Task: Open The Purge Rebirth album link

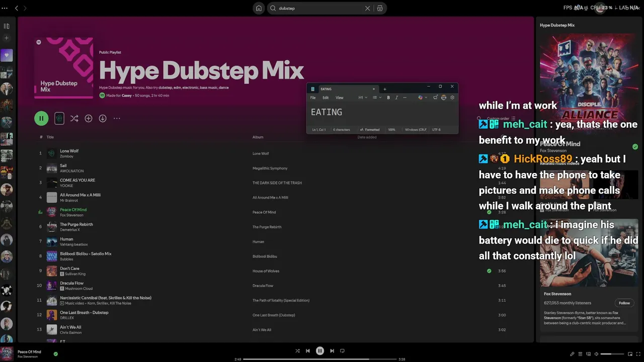Action: coord(267,227)
